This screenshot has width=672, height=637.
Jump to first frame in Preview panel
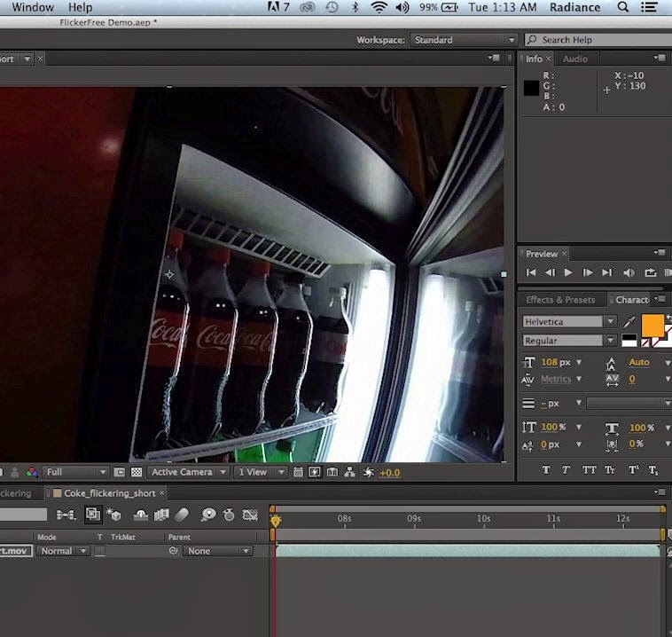coord(531,273)
